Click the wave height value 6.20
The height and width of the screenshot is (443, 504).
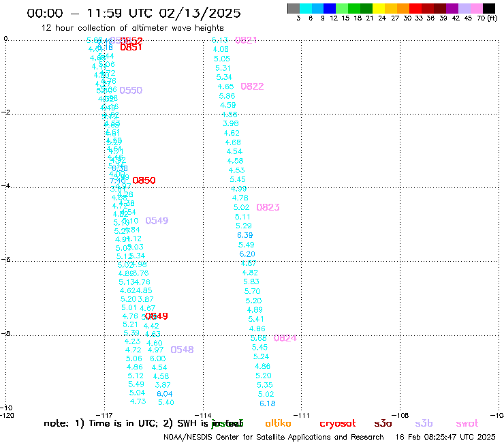pos(247,254)
